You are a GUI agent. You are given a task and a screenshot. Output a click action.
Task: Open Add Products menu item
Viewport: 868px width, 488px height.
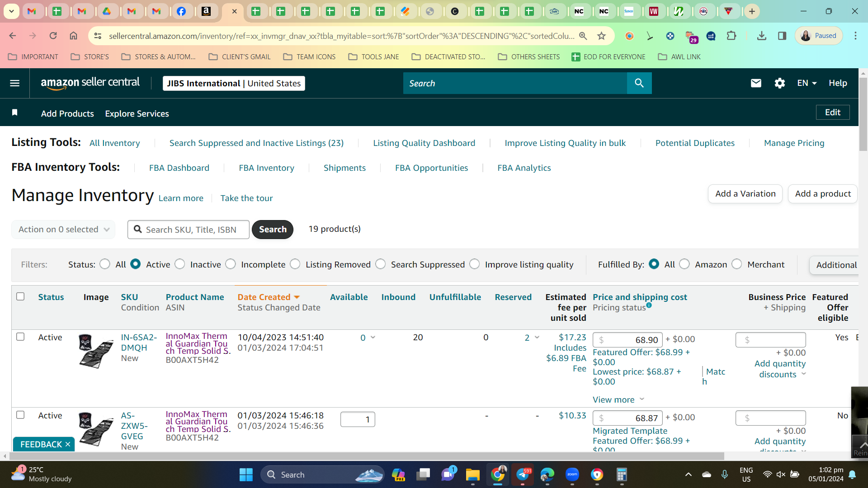(67, 113)
